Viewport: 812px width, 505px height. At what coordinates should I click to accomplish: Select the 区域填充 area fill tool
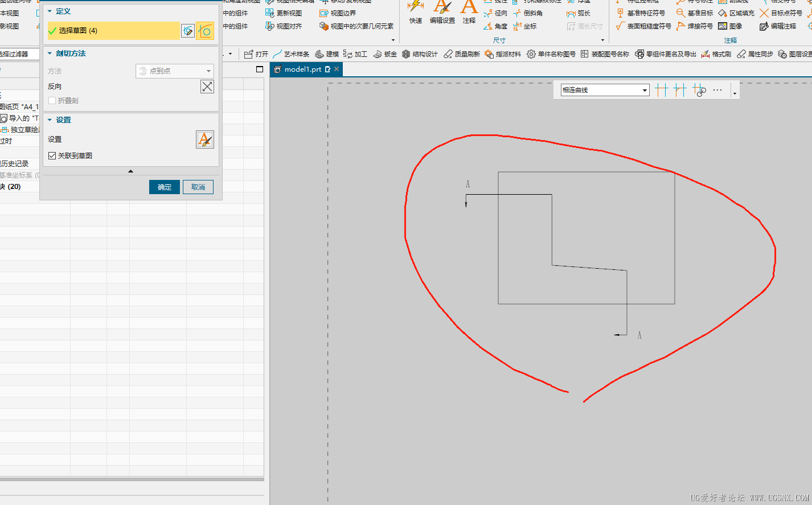(x=736, y=13)
